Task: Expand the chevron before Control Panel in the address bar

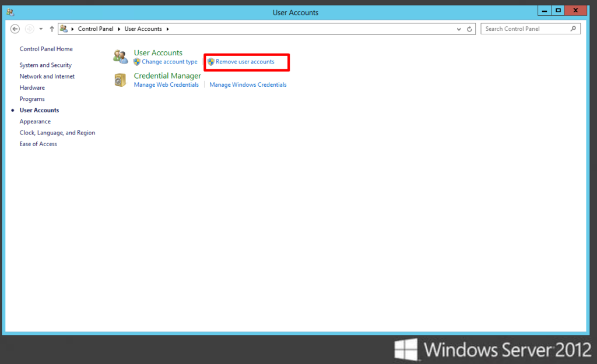Action: [72, 29]
